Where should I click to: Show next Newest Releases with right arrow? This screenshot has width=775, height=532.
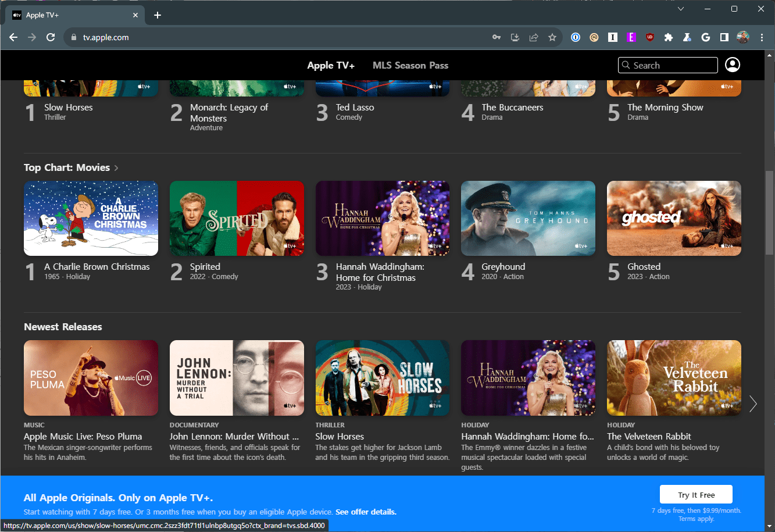[x=753, y=404]
